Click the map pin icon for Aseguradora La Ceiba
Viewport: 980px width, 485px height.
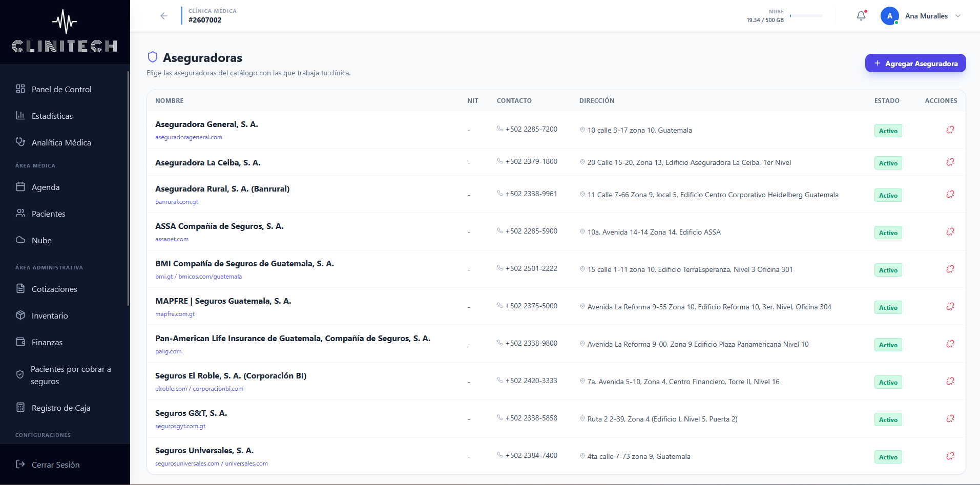(x=582, y=162)
